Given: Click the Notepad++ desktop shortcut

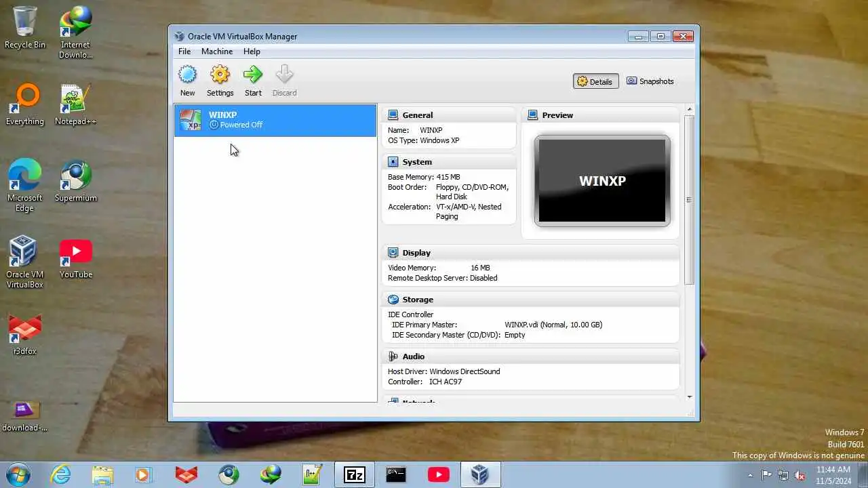Looking at the screenshot, I should (75, 105).
